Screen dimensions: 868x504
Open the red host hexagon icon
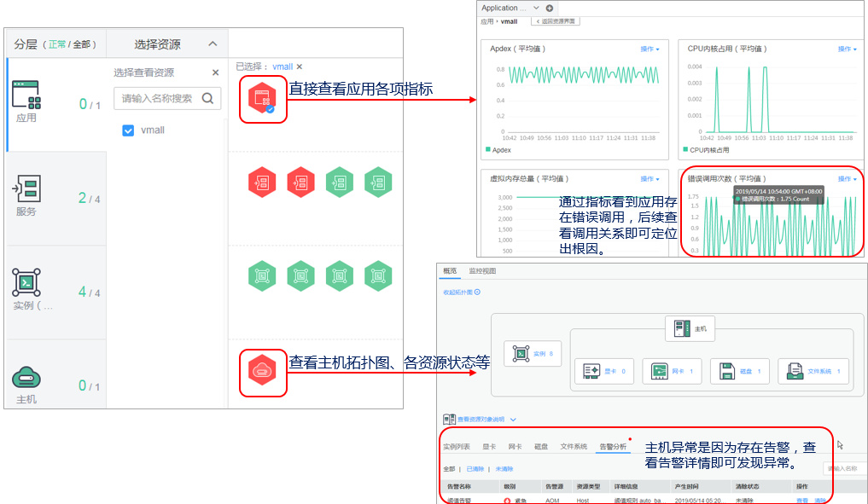[x=262, y=371]
